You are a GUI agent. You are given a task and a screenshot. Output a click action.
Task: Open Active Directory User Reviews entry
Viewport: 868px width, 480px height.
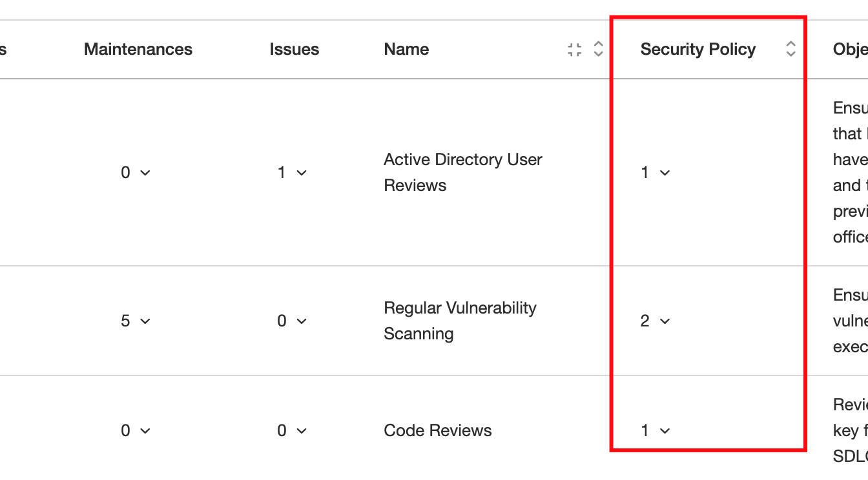click(x=463, y=172)
